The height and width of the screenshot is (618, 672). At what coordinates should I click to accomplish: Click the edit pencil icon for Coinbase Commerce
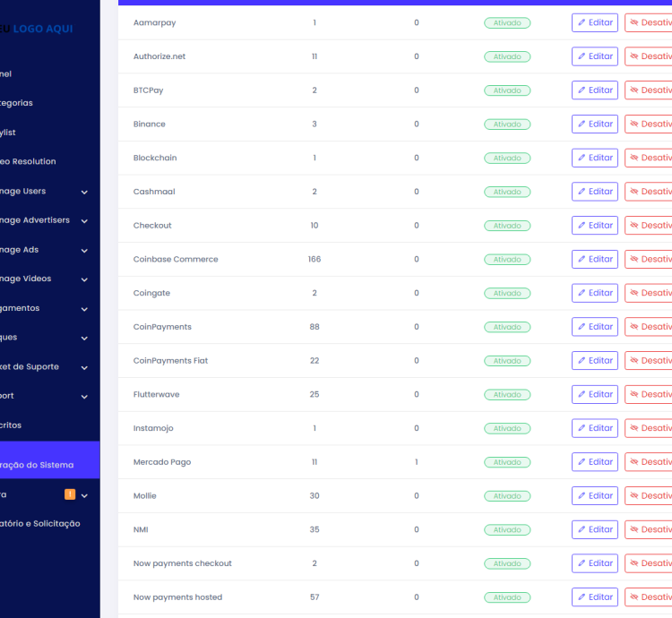(x=582, y=260)
